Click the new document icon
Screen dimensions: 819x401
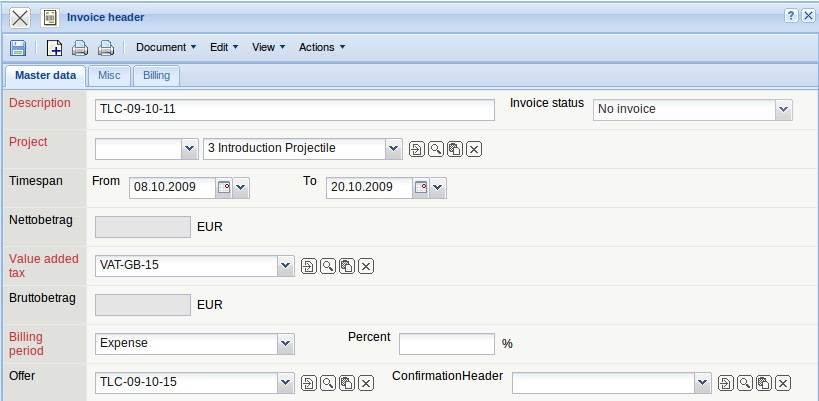(55, 47)
